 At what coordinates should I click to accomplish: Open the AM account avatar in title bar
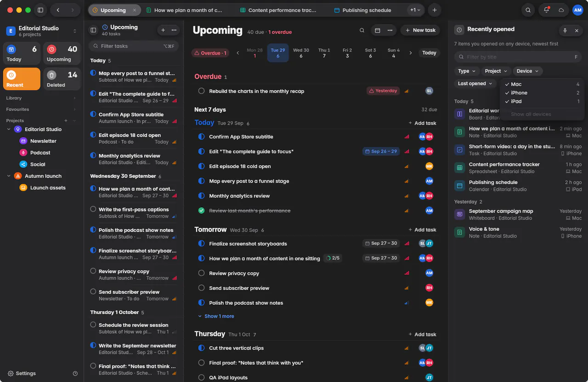[578, 10]
